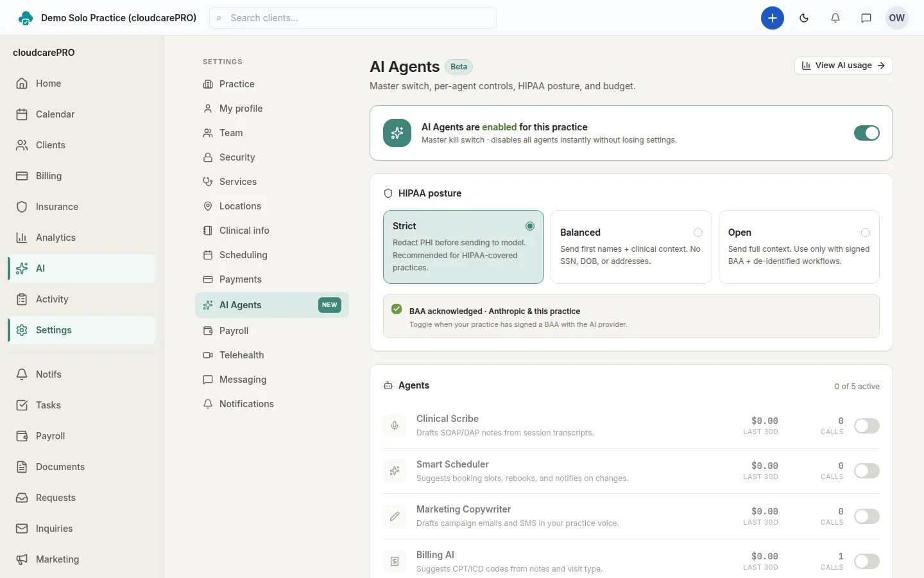Select the Open HIPAA posture radio
The height and width of the screenshot is (578, 924).
[x=866, y=232]
